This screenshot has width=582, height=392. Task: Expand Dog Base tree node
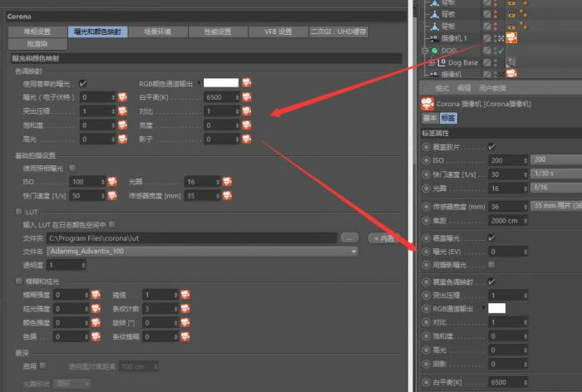click(x=432, y=62)
